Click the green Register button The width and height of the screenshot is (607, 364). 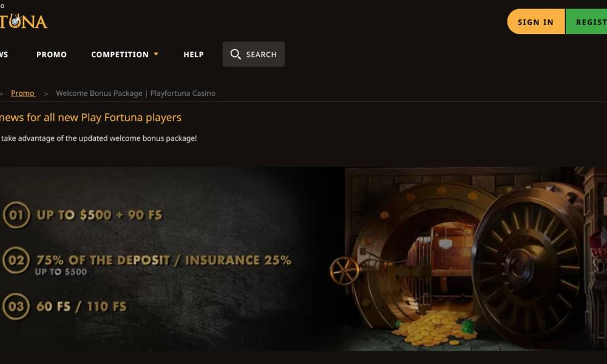click(x=586, y=22)
